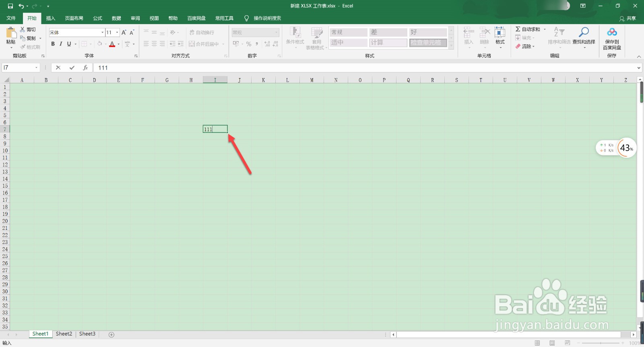Apply the 差 cell style
The height and width of the screenshot is (347, 644).
388,32
